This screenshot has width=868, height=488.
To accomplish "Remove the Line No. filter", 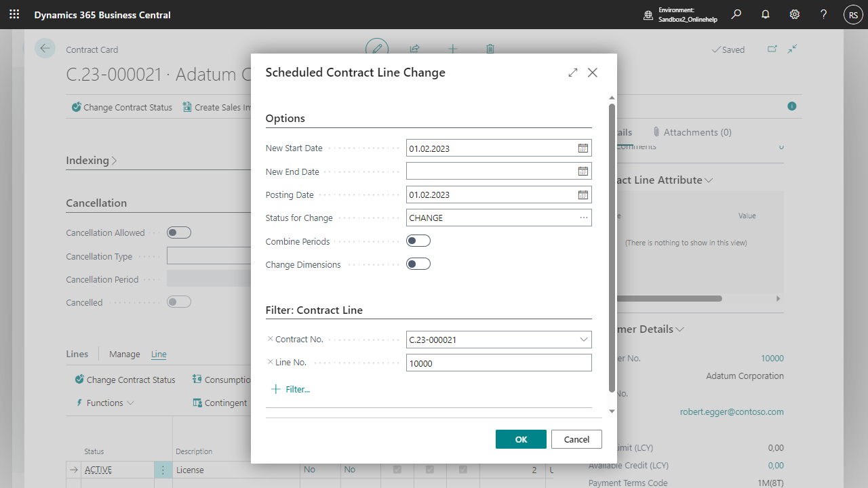I will click(x=270, y=362).
